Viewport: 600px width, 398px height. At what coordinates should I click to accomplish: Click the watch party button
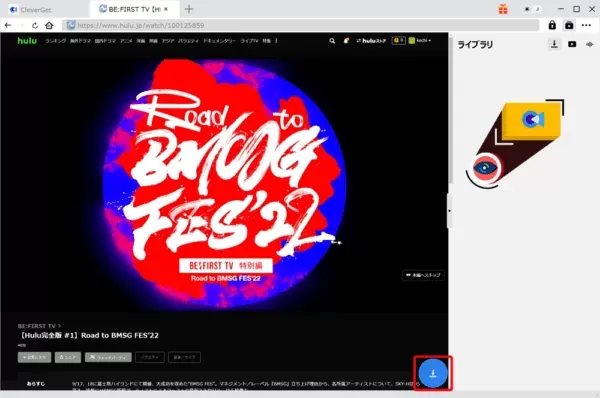click(108, 357)
